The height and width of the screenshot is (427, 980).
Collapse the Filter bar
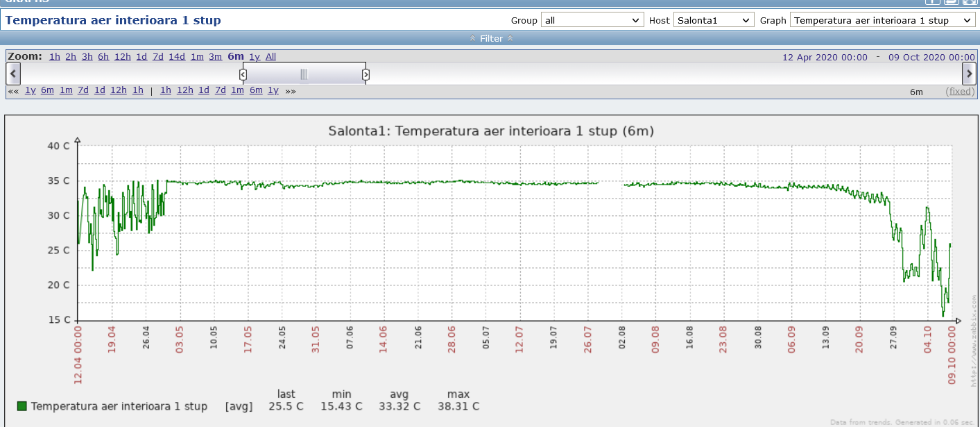[x=491, y=39]
